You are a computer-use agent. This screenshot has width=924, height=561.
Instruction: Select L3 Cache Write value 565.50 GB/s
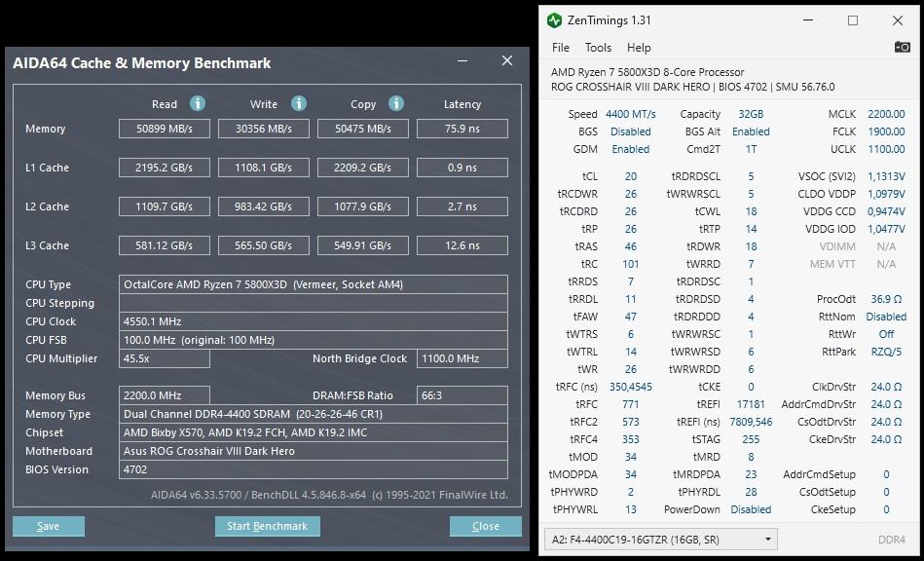click(264, 245)
